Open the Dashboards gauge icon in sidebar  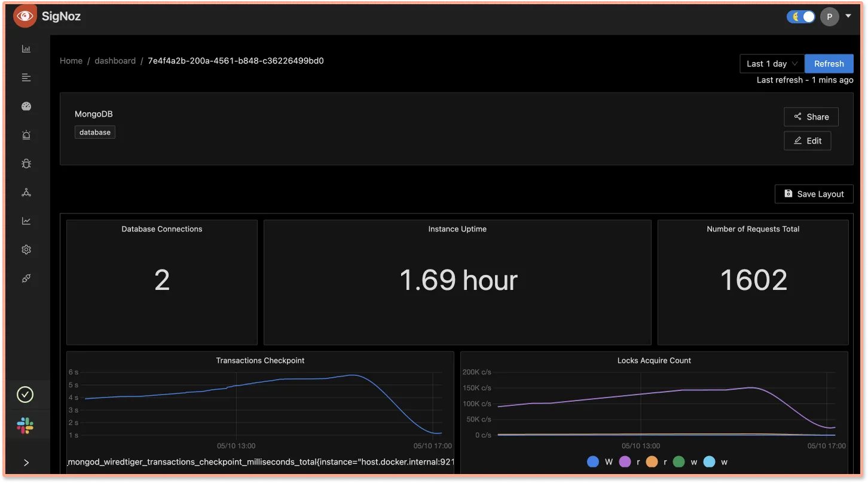26,106
